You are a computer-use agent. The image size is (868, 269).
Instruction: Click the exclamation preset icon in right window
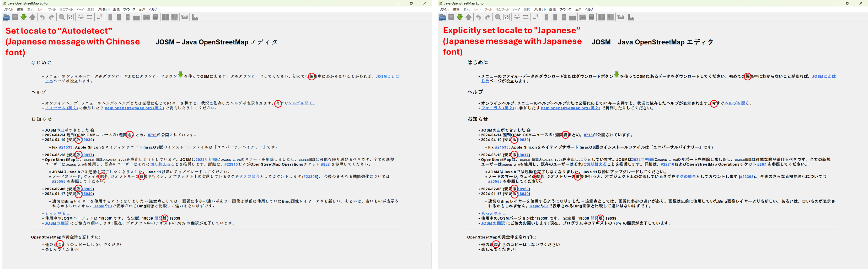[x=601, y=17]
